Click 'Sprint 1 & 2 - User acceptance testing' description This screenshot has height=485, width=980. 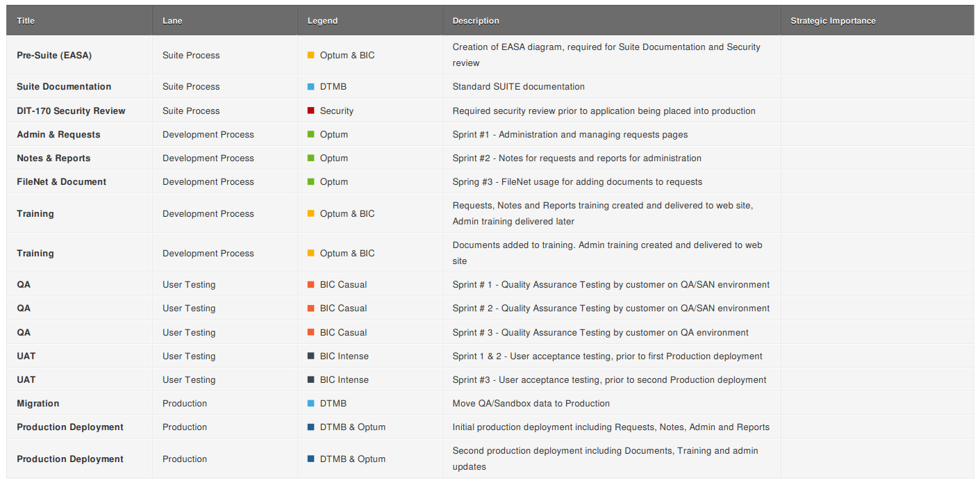608,356
